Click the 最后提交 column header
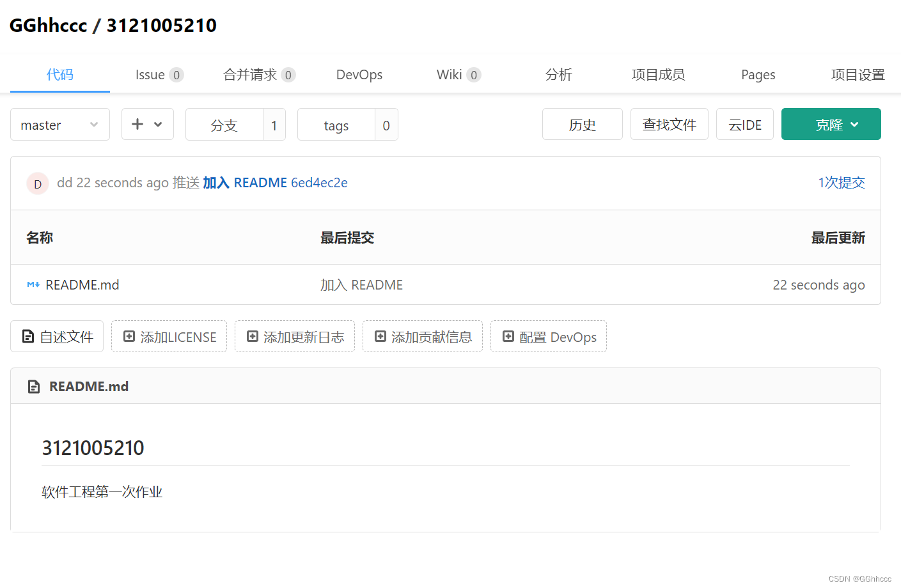Image resolution: width=901 pixels, height=588 pixels. point(347,238)
